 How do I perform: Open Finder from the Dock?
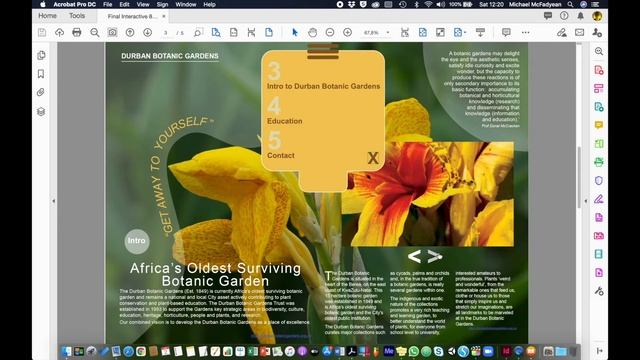(x=66, y=351)
